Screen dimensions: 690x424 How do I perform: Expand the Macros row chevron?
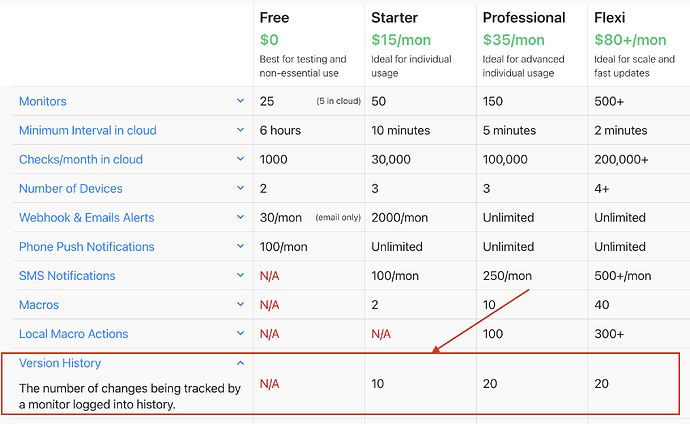(x=240, y=305)
